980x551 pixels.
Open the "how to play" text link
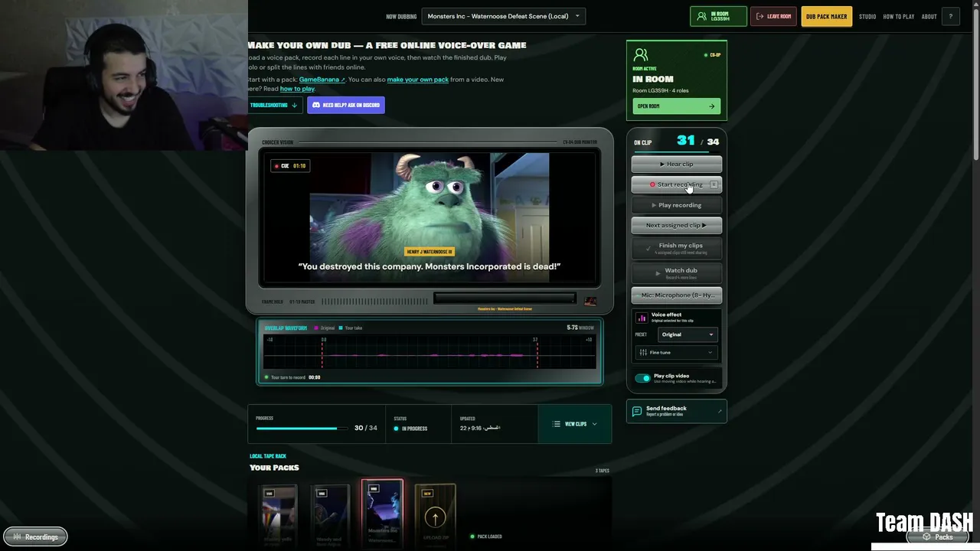coord(297,89)
